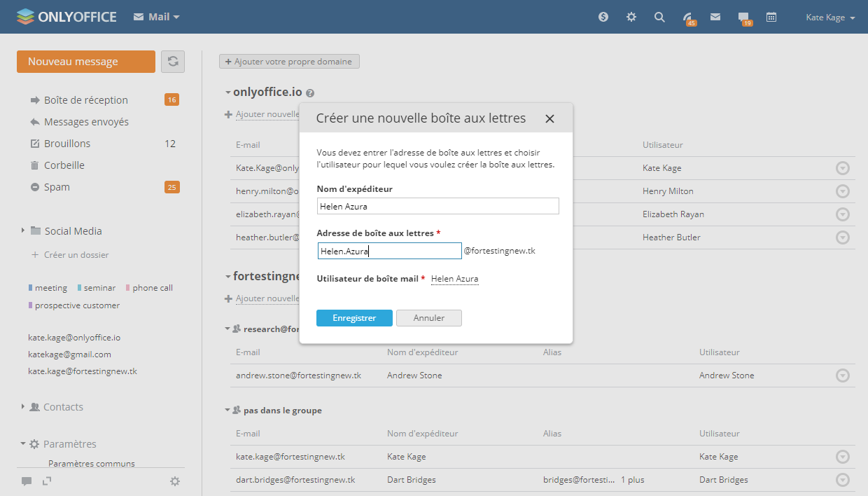
Task: Close the create mailbox dialog
Action: tap(549, 119)
